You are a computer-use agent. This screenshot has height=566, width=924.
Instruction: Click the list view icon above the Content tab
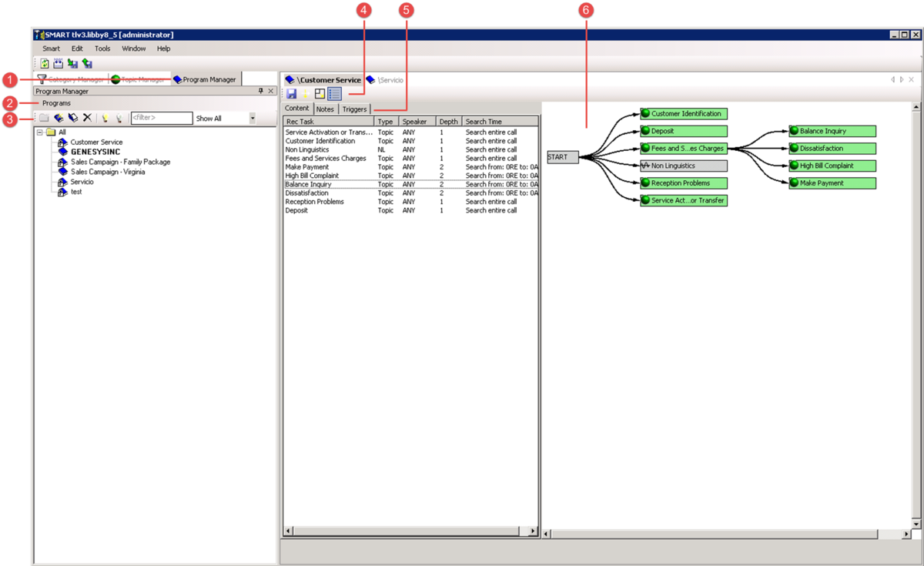click(334, 93)
